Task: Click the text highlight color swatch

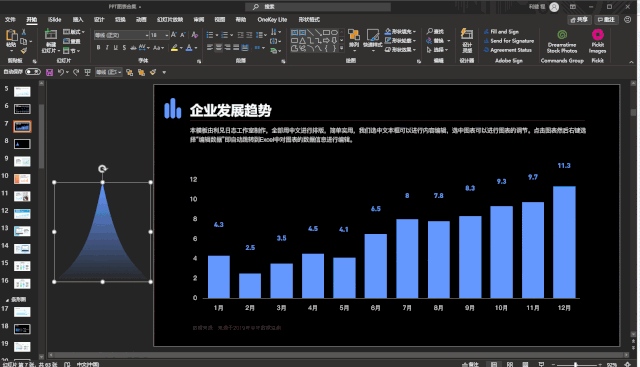Action: (x=174, y=48)
